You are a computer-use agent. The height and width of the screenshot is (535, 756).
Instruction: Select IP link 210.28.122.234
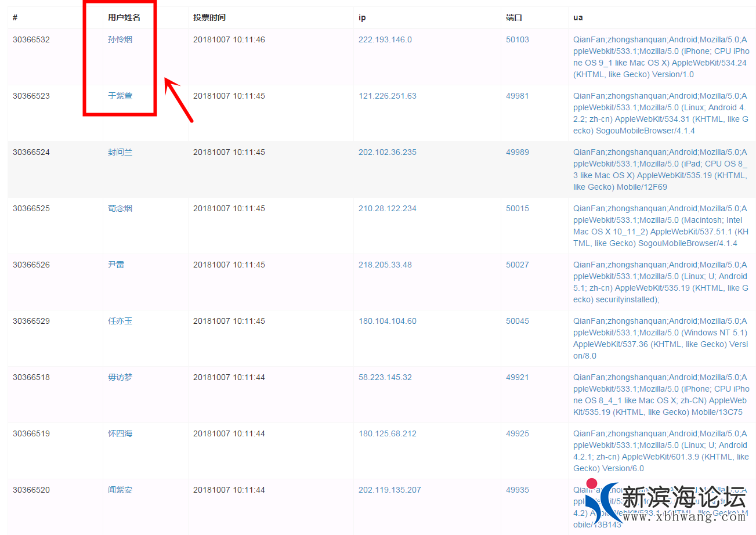pyautogui.click(x=387, y=208)
